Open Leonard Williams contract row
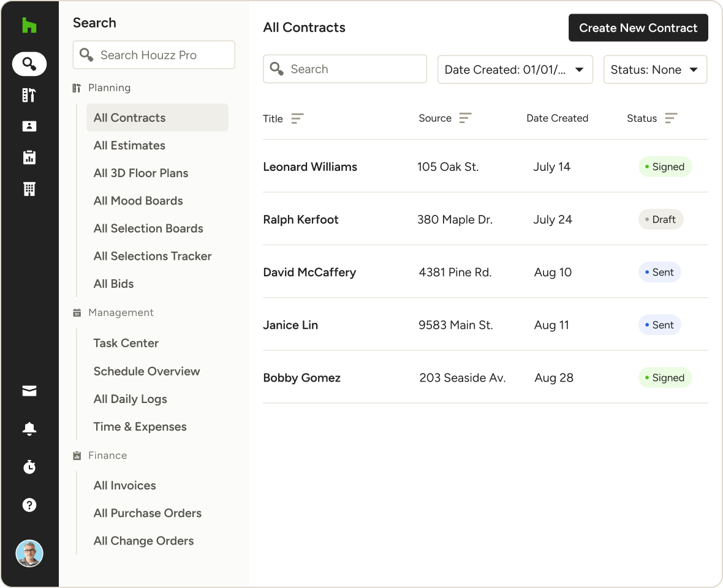The image size is (723, 588). pos(310,167)
